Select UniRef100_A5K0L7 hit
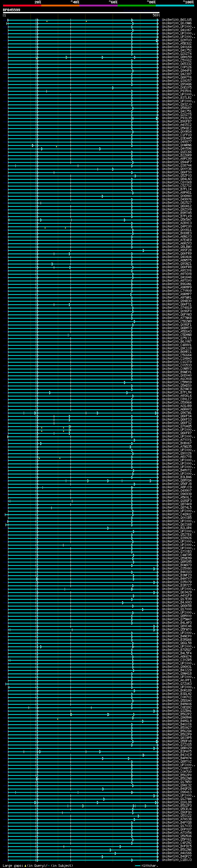 click(177, 497)
